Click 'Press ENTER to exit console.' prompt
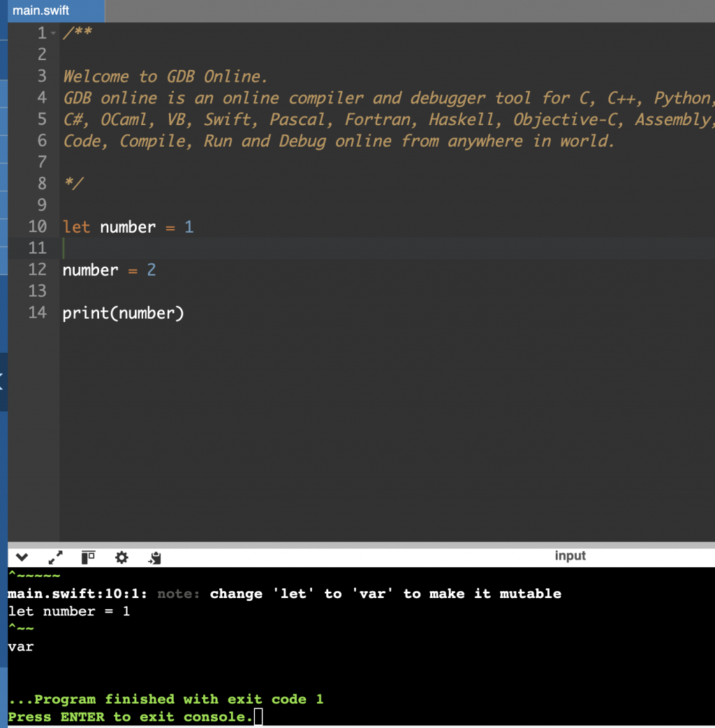Viewport: 715px width, 728px height. (x=131, y=717)
